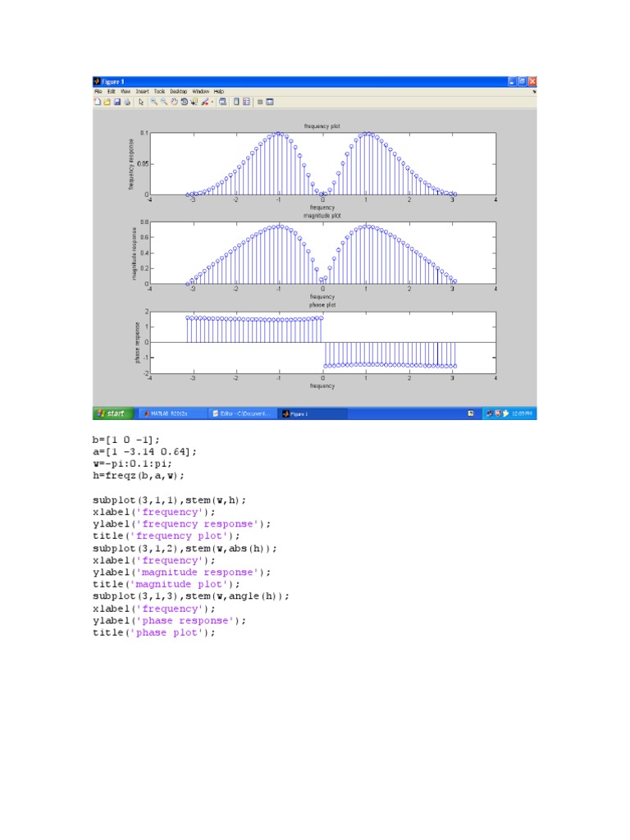Click the Hide Plot Tools icon

pos(260,102)
